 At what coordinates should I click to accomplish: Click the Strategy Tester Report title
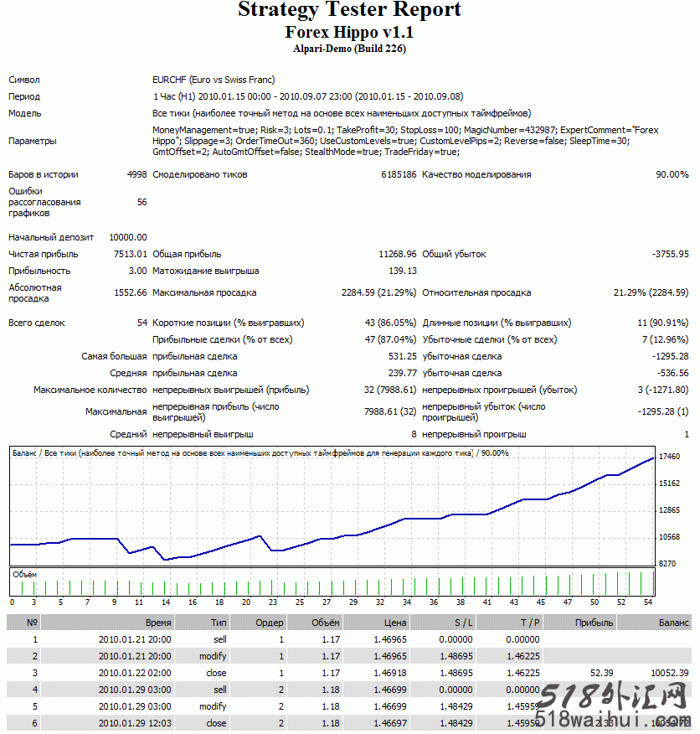coord(349,11)
